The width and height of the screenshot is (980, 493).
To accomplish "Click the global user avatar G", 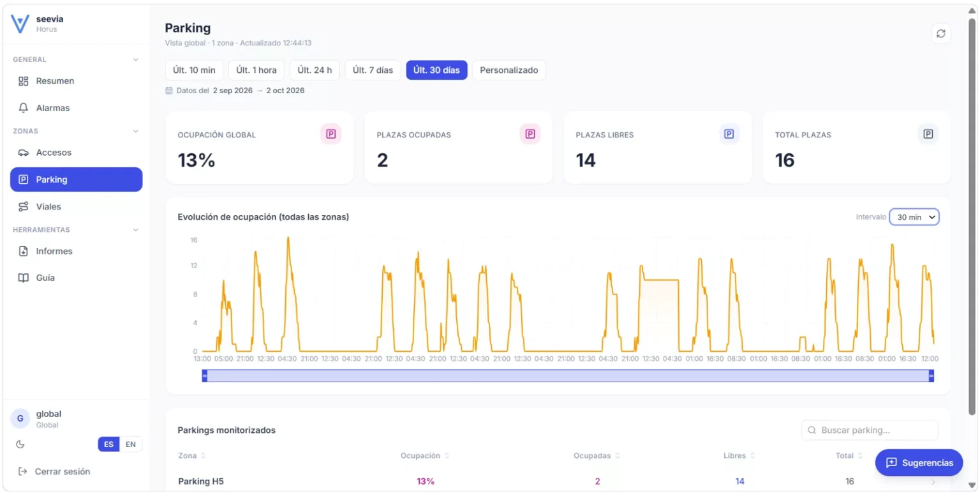I will (x=20, y=419).
